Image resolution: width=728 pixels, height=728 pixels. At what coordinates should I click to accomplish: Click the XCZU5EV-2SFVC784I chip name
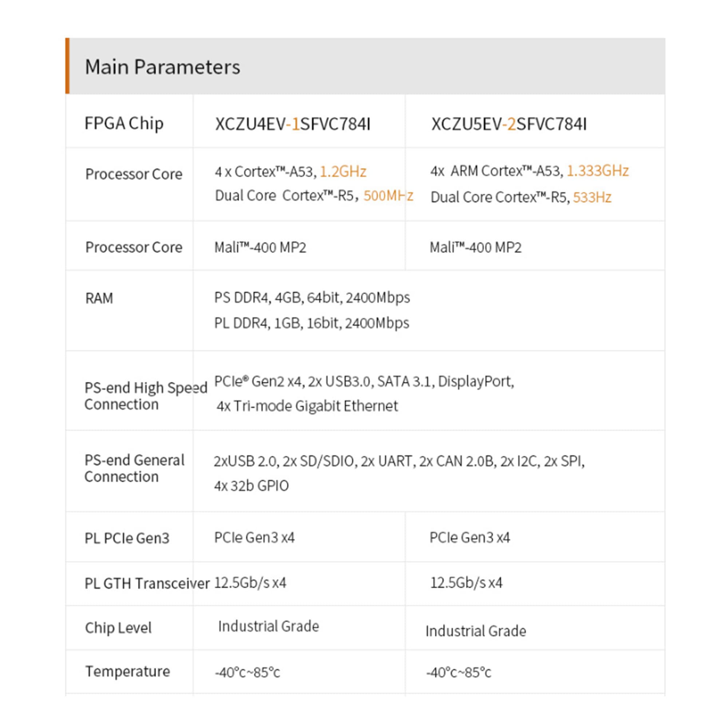(x=509, y=124)
